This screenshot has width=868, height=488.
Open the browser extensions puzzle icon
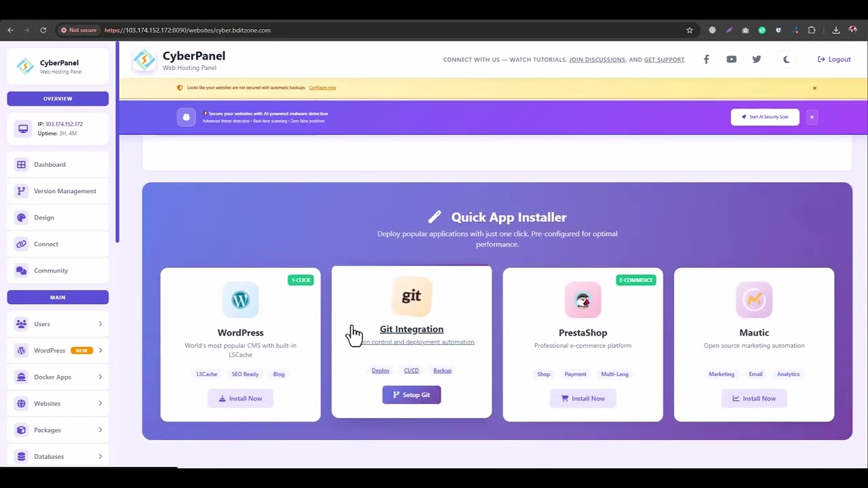(x=812, y=30)
